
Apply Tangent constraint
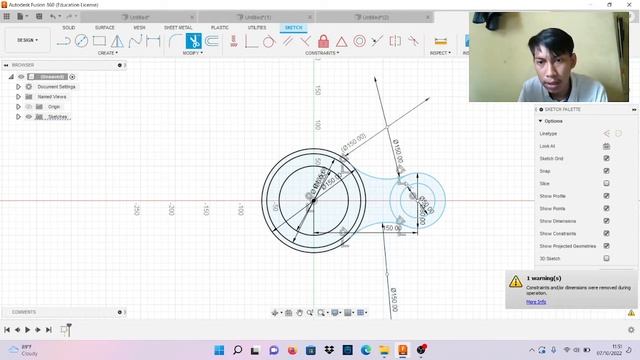pos(269,41)
